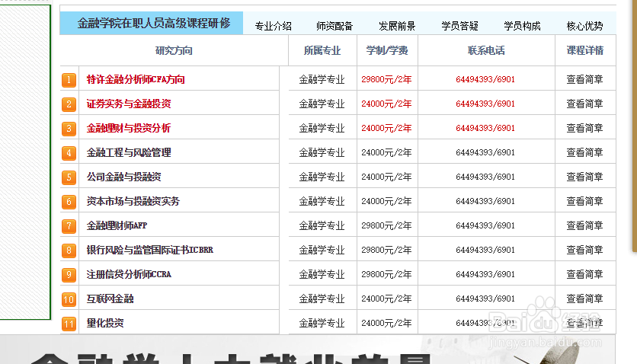Open 金融理财与投资分析 course link

point(129,128)
